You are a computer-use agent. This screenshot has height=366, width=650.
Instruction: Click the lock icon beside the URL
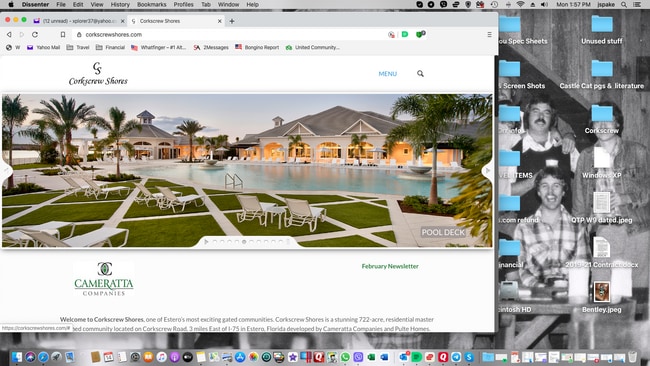pos(79,34)
